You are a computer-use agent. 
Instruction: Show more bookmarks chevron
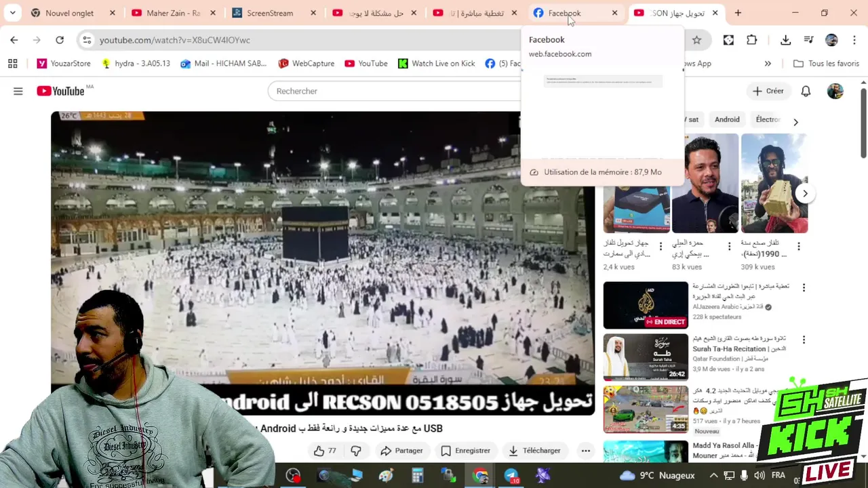coord(768,63)
